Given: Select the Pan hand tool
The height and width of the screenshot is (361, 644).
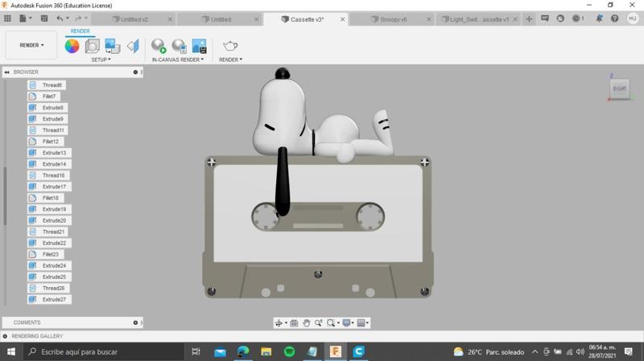Looking at the screenshot, I should point(307,323).
